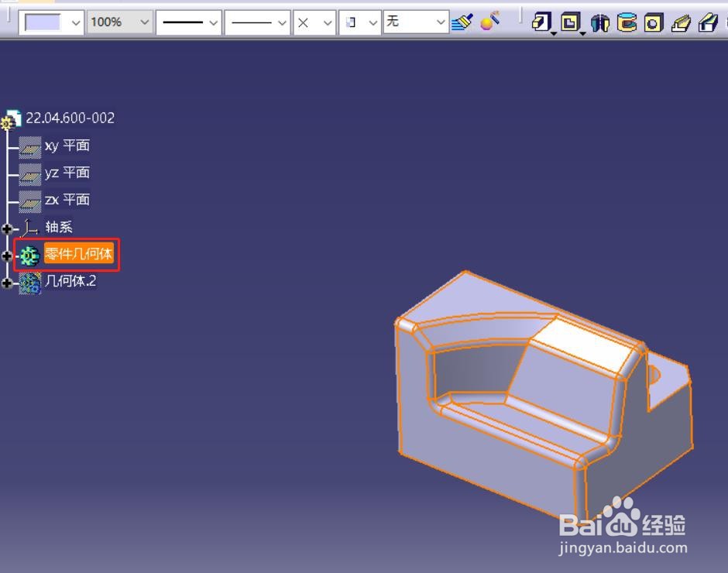This screenshot has height=573, width=728.
Task: Select the Hole tool
Action: [x=653, y=22]
